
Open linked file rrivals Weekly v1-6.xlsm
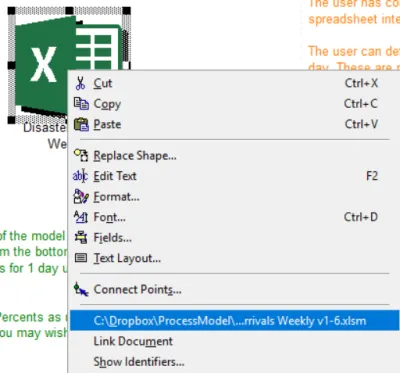[x=234, y=320]
